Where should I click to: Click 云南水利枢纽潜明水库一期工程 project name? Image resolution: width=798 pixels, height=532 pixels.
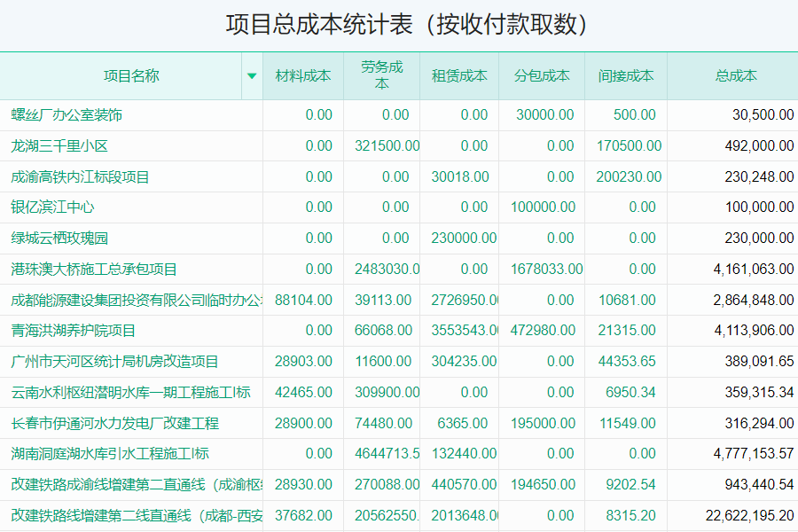[x=130, y=393]
